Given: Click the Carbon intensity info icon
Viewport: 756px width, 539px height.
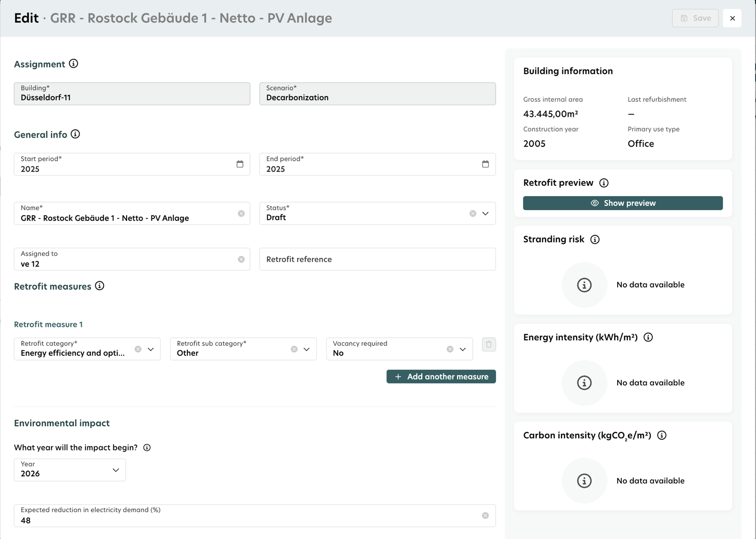Looking at the screenshot, I should [662, 435].
